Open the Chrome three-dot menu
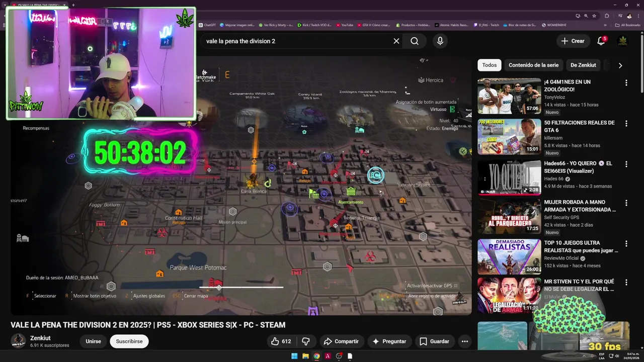644x362 pixels. click(x=637, y=16)
